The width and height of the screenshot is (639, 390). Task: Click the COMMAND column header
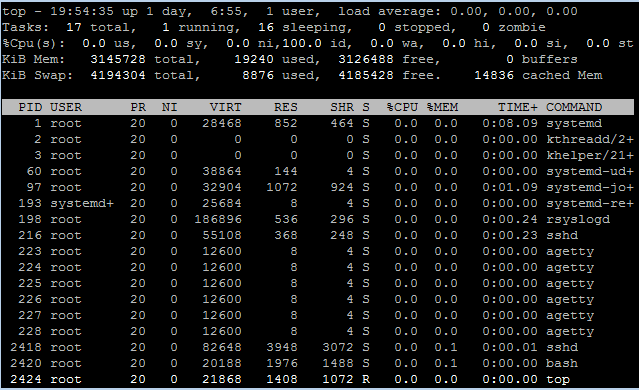click(x=574, y=107)
